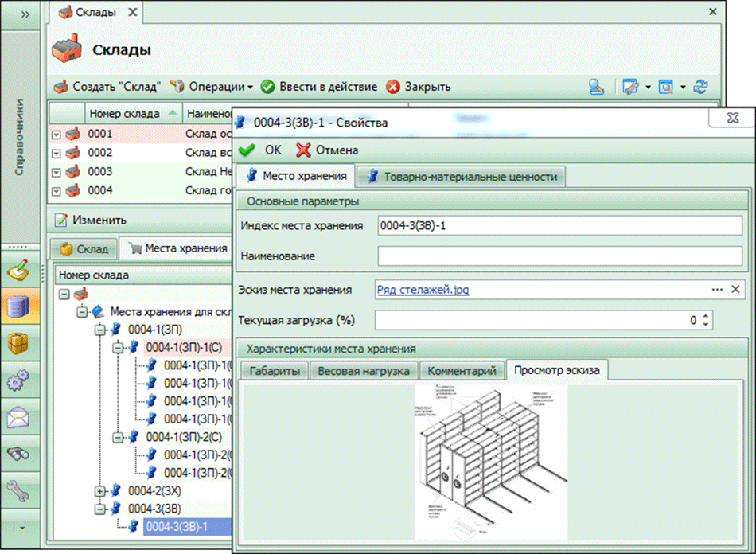Select the database cylinder icon in sidebar
The width and height of the screenshot is (756, 554).
coord(19,306)
